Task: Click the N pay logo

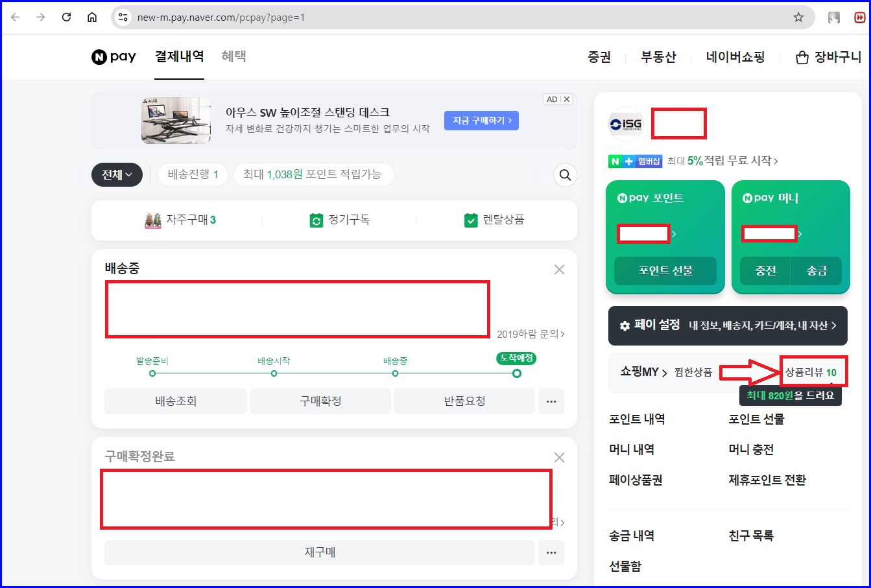Action: click(x=113, y=57)
